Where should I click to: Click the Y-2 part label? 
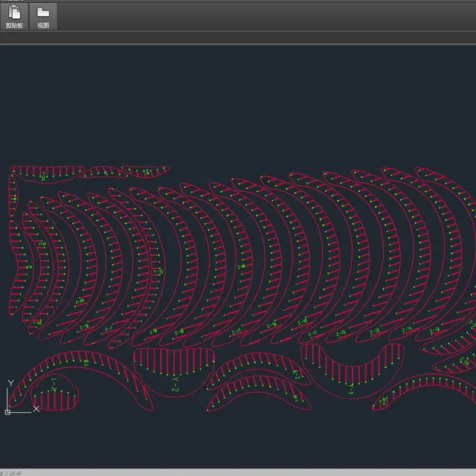click(176, 384)
